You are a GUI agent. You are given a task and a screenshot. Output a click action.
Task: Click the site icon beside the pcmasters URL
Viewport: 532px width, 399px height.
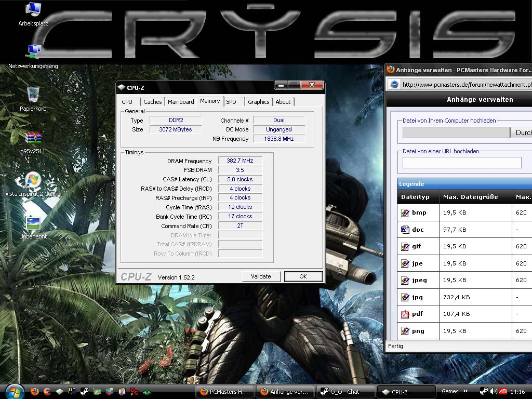394,85
